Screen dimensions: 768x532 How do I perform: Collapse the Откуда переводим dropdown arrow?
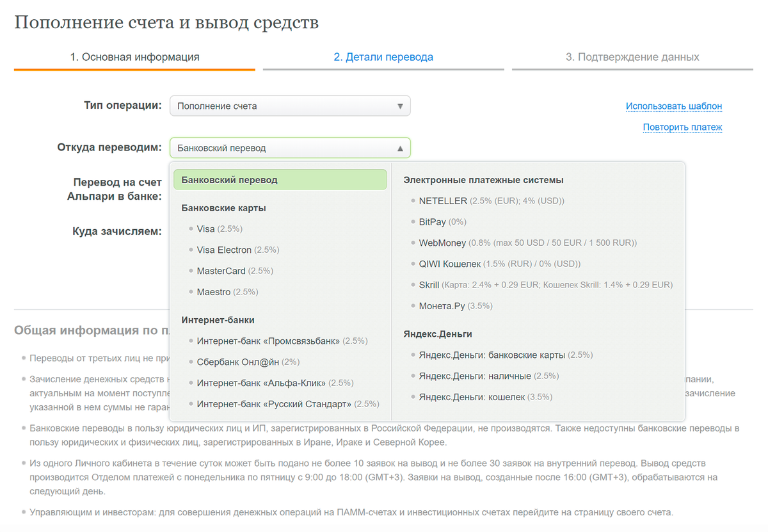tap(400, 148)
